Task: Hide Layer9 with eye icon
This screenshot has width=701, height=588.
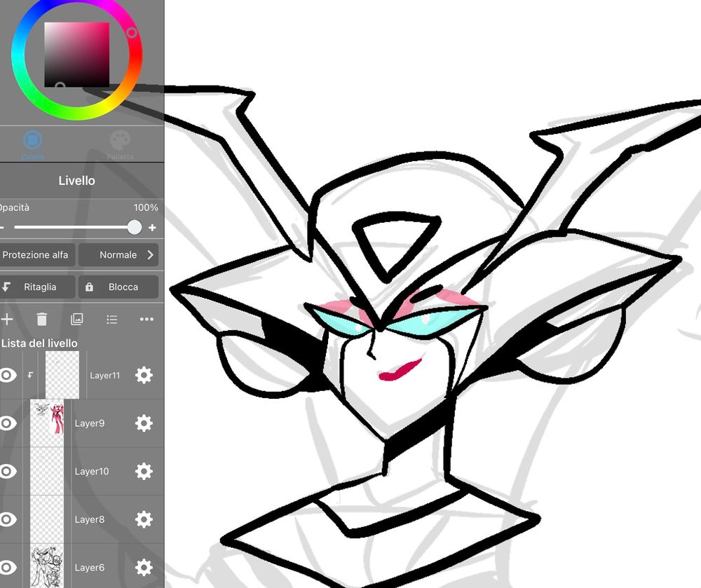Action: coord(8,423)
